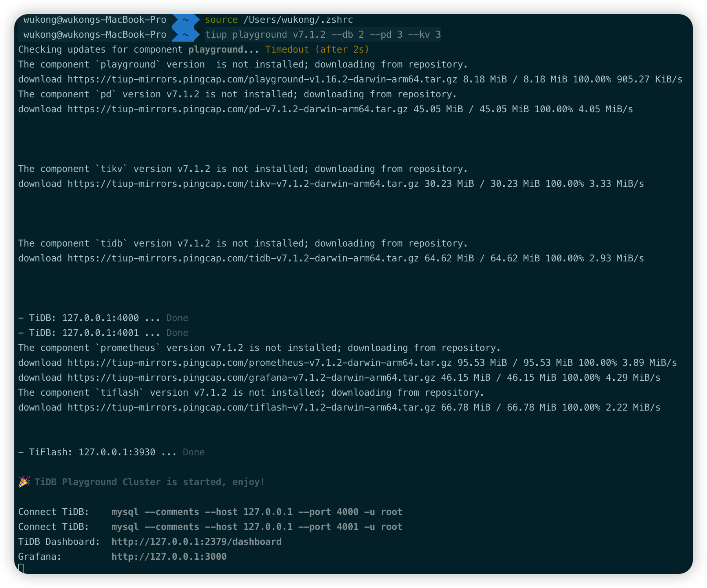Click the blue tilde prompt segment on second line
This screenshot has height=588, width=707.
pyautogui.click(x=186, y=35)
